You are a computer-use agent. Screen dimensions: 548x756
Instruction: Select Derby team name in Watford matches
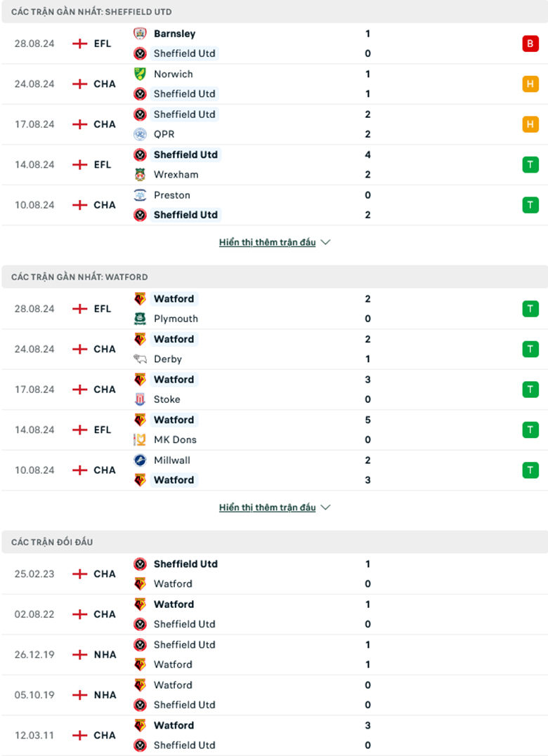[x=168, y=359]
